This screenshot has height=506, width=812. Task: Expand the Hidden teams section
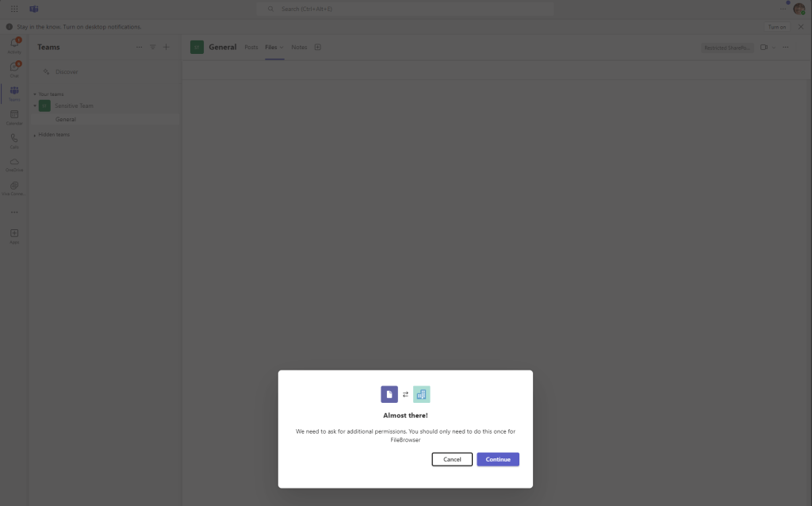(x=52, y=135)
